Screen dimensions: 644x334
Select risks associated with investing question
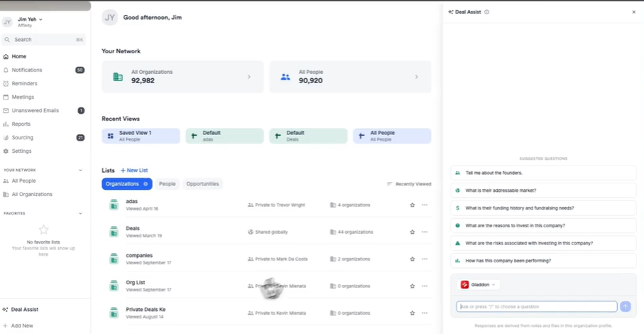(x=543, y=243)
